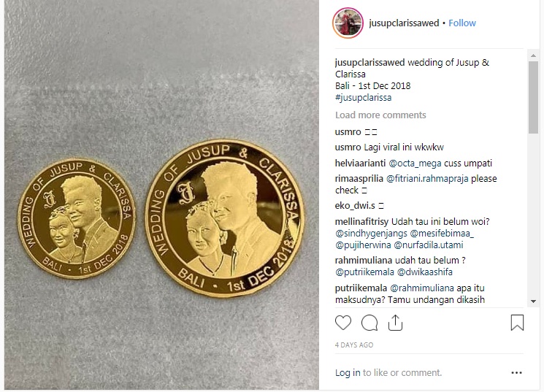Share the post via share icon
The image size is (544, 392).
(x=395, y=323)
